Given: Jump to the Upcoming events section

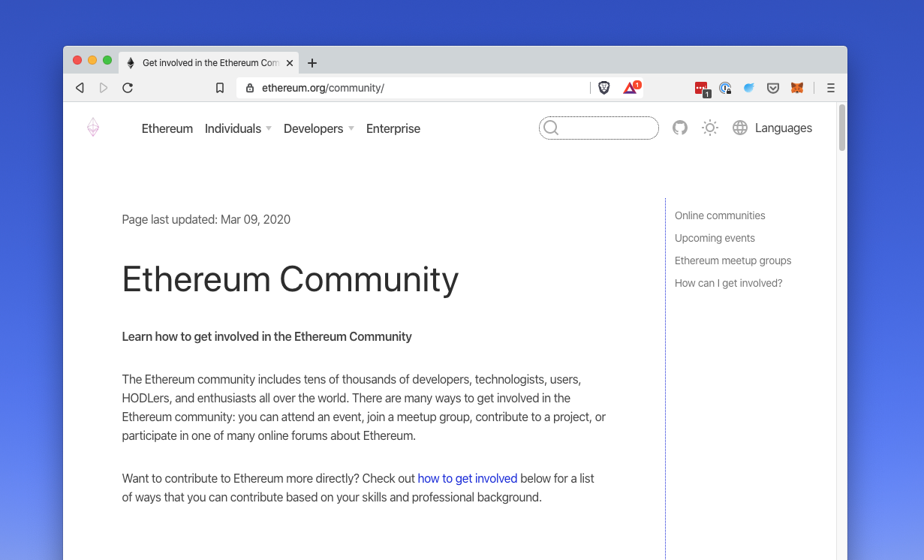Looking at the screenshot, I should pyautogui.click(x=715, y=238).
